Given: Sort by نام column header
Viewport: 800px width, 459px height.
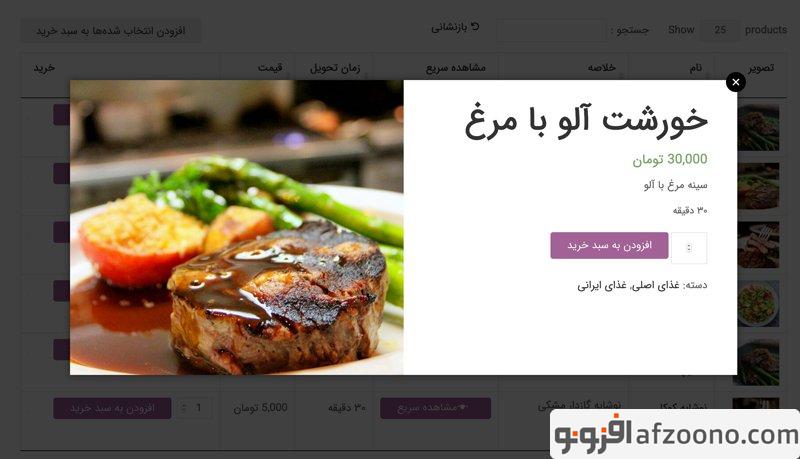Looking at the screenshot, I should click(x=696, y=68).
